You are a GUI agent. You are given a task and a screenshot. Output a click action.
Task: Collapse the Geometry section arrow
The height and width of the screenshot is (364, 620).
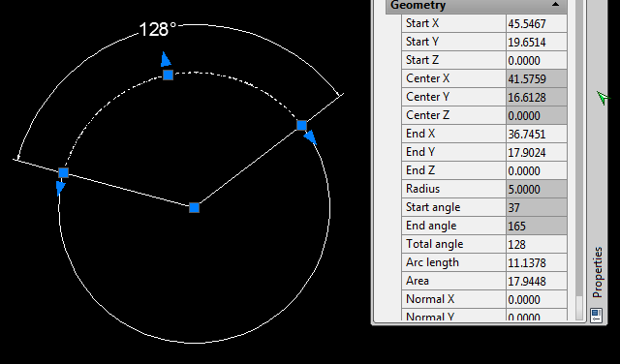point(555,4)
